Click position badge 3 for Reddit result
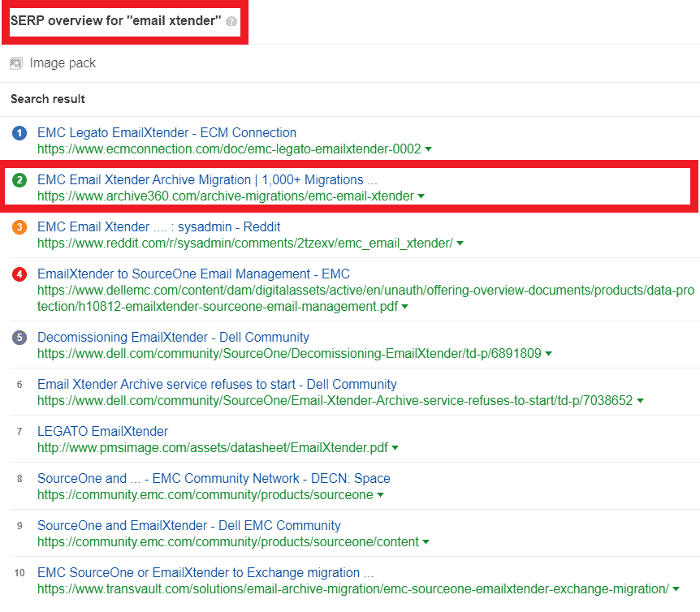This screenshot has height=612, width=700. point(19,227)
